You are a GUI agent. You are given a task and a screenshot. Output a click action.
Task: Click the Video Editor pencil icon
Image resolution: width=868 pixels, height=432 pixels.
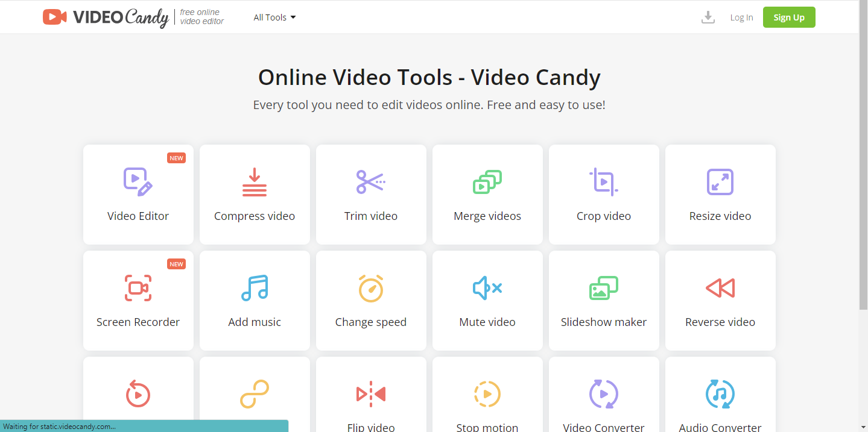(138, 182)
